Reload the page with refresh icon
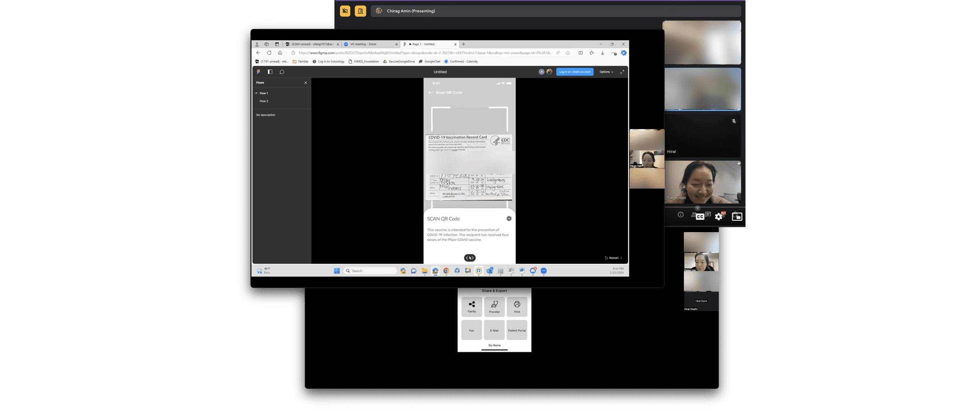The image size is (980, 410). click(x=269, y=53)
